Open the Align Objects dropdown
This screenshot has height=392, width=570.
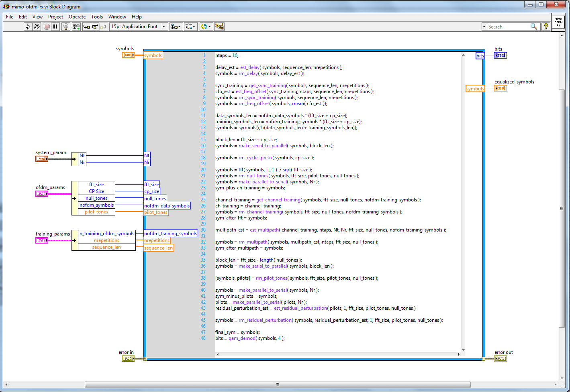(176, 26)
